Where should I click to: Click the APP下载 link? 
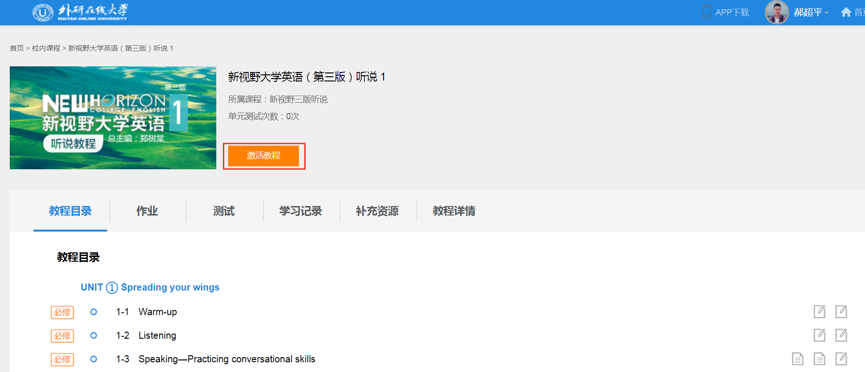(x=732, y=13)
